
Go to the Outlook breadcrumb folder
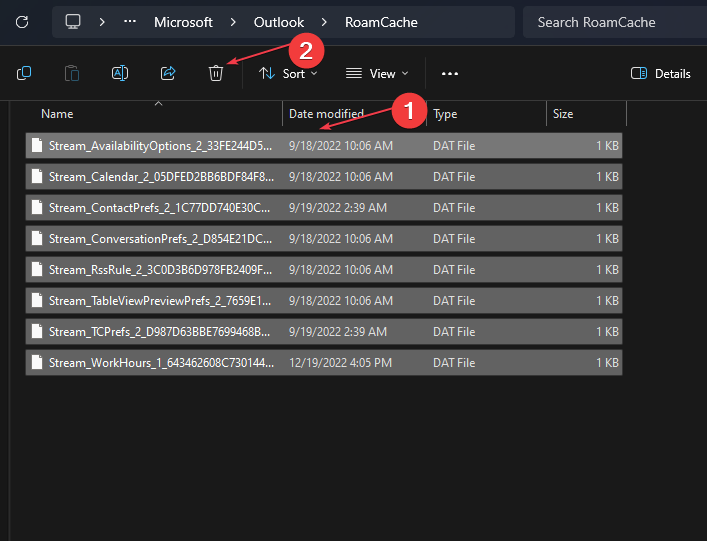tap(279, 22)
